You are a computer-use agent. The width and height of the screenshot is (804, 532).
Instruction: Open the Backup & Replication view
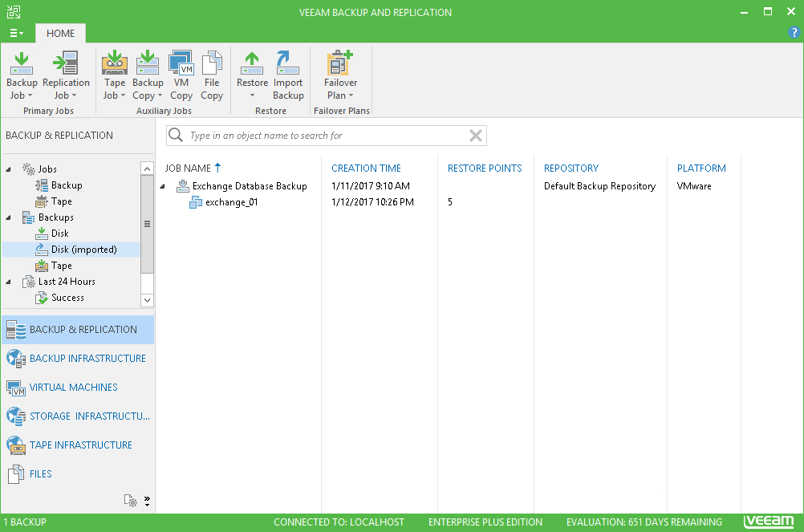78,330
